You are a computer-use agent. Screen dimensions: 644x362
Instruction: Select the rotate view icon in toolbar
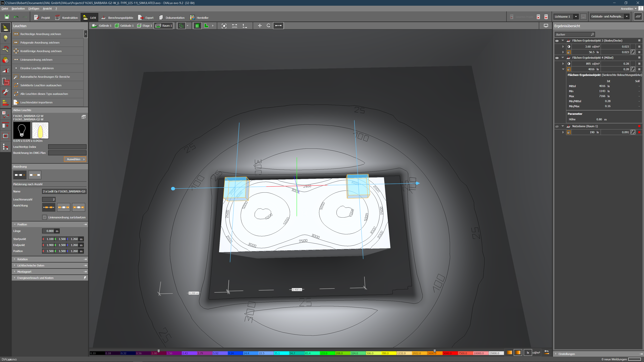coord(268,26)
